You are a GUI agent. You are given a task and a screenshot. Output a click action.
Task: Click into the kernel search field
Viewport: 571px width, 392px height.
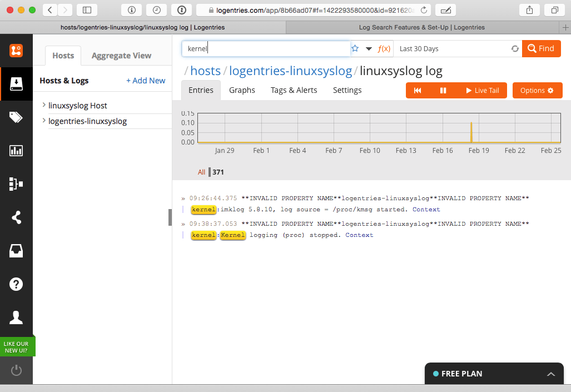click(266, 48)
